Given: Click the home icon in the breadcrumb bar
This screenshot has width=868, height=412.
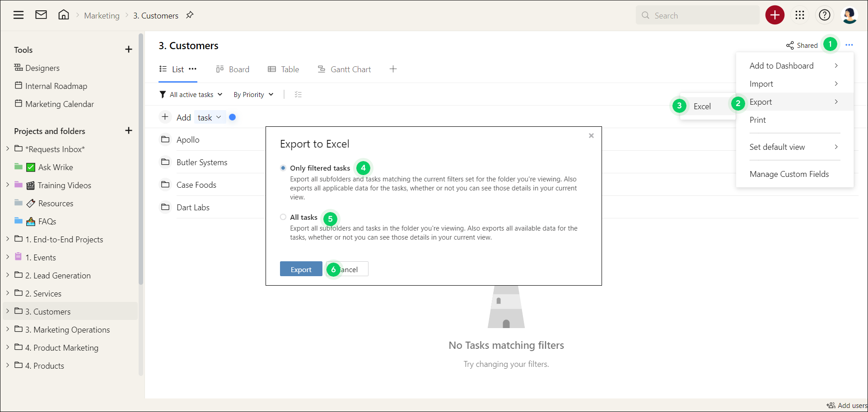Looking at the screenshot, I should tap(64, 14).
